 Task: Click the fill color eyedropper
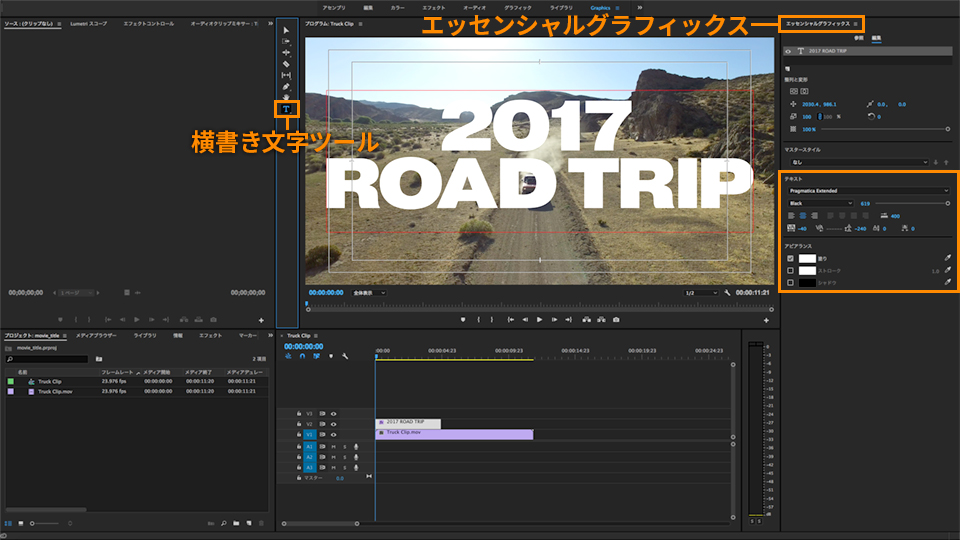tap(948, 258)
